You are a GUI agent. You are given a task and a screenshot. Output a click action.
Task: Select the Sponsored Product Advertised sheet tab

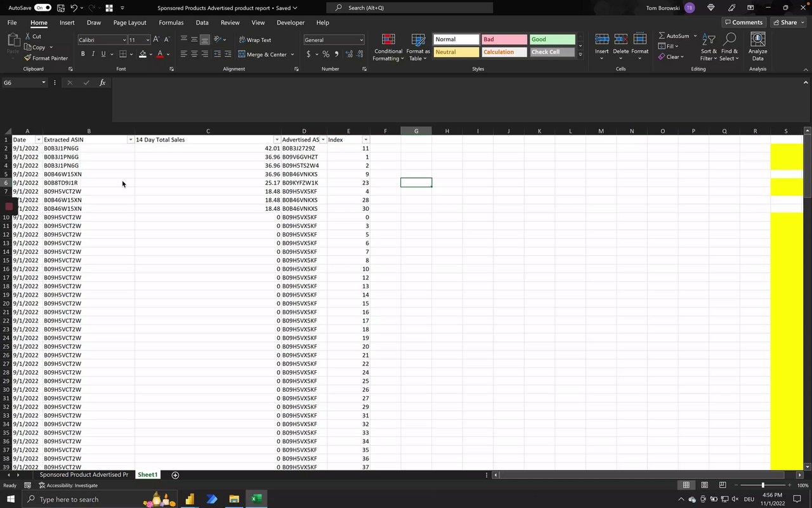(84, 475)
